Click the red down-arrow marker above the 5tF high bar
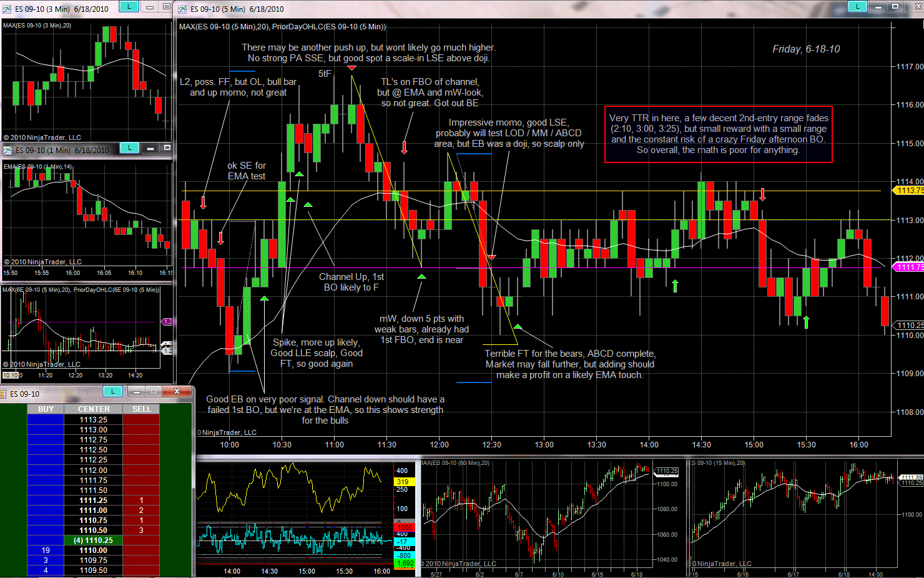 (x=352, y=67)
